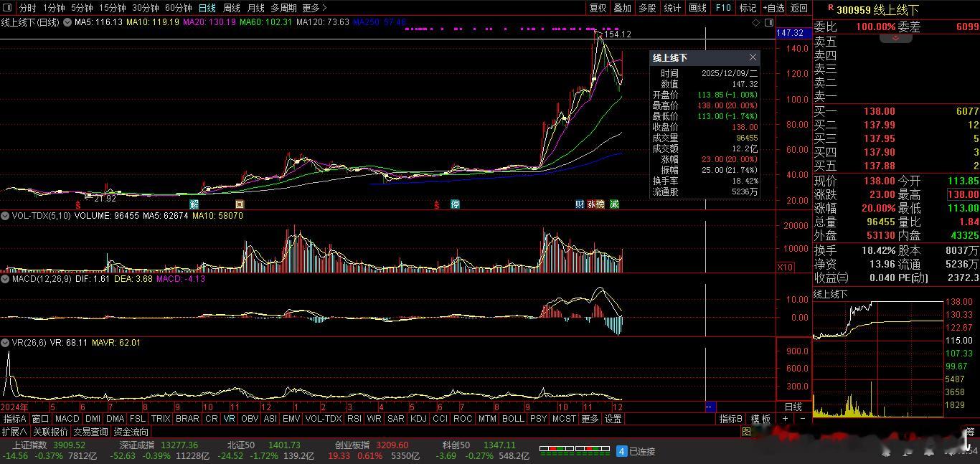
Task: Click the 统计 statistics button
Action: pos(672,8)
